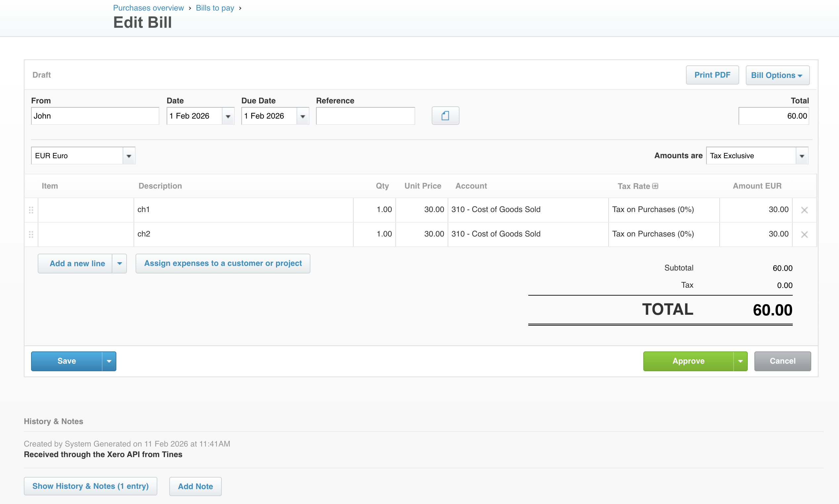The height and width of the screenshot is (504, 839).
Task: Remove the ch2 line item
Action: 804,234
